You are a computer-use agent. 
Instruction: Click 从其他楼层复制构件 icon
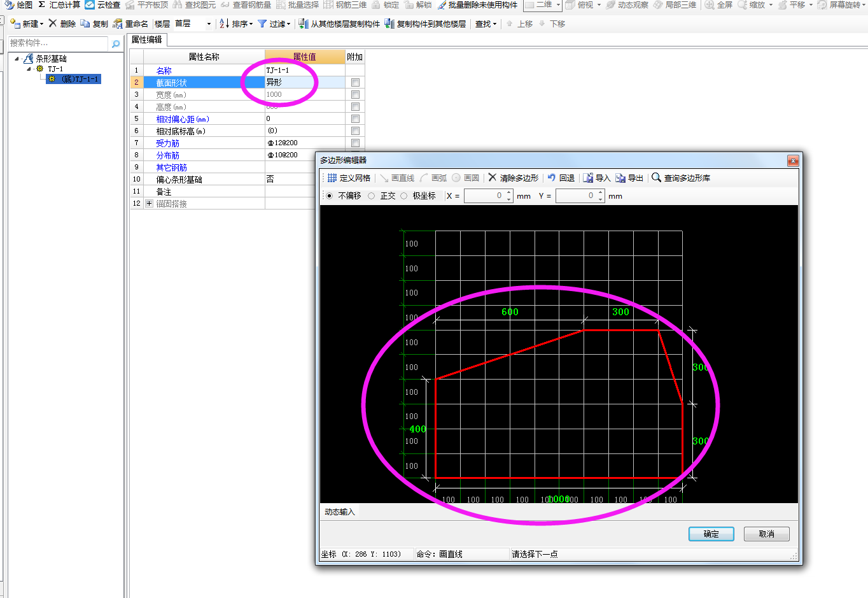(304, 24)
